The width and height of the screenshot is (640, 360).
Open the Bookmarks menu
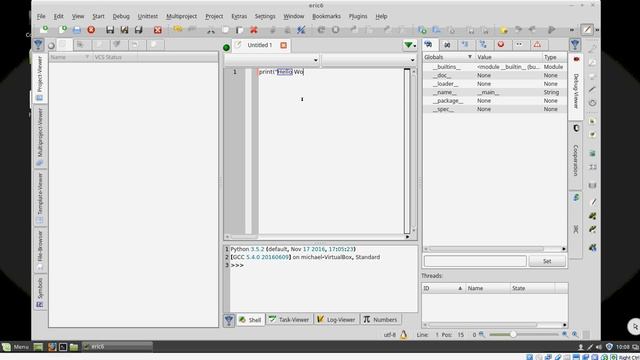(326, 16)
